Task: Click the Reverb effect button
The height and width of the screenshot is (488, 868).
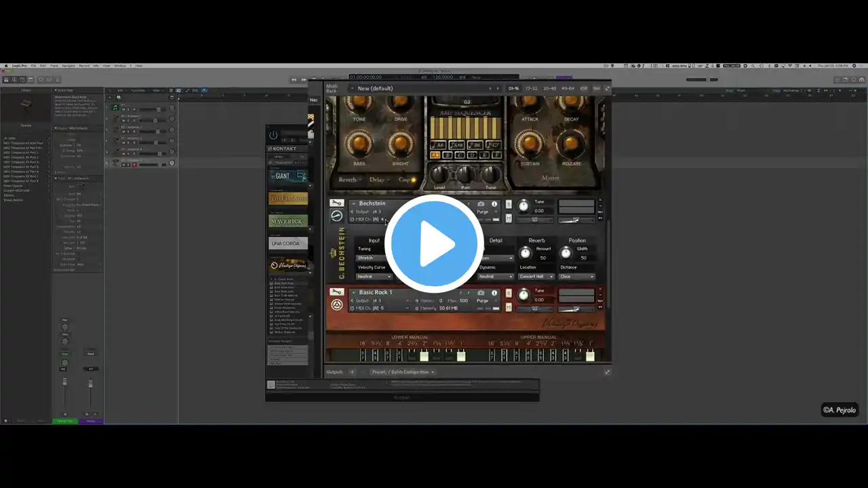Action: 347,180
